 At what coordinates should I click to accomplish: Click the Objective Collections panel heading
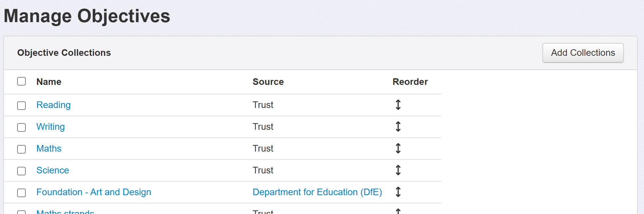[64, 53]
